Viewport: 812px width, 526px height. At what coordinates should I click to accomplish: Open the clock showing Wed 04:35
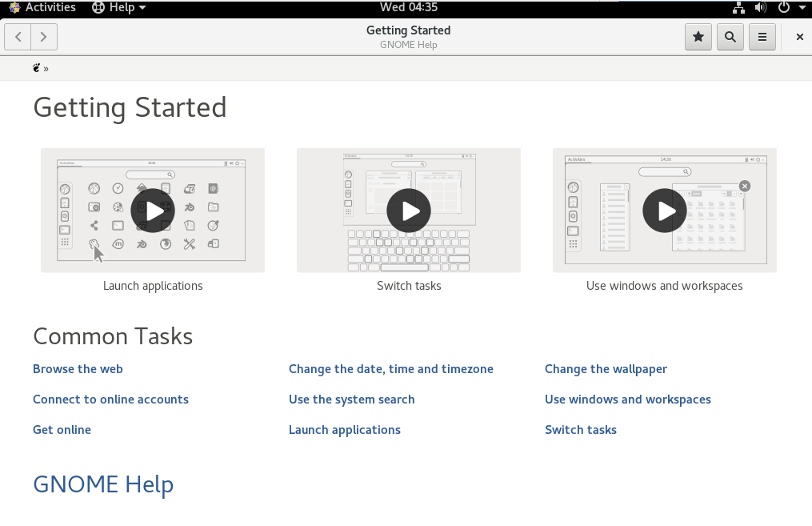pyautogui.click(x=409, y=7)
